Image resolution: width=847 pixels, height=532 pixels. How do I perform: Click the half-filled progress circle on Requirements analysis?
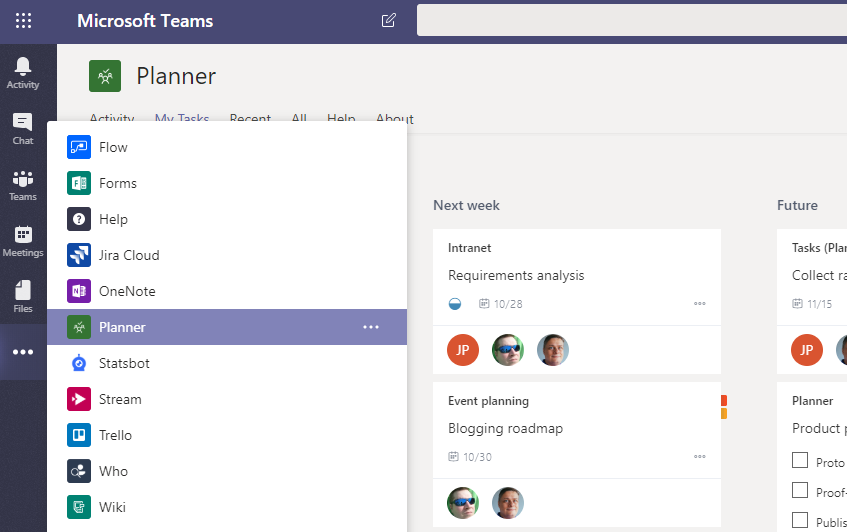coord(455,304)
